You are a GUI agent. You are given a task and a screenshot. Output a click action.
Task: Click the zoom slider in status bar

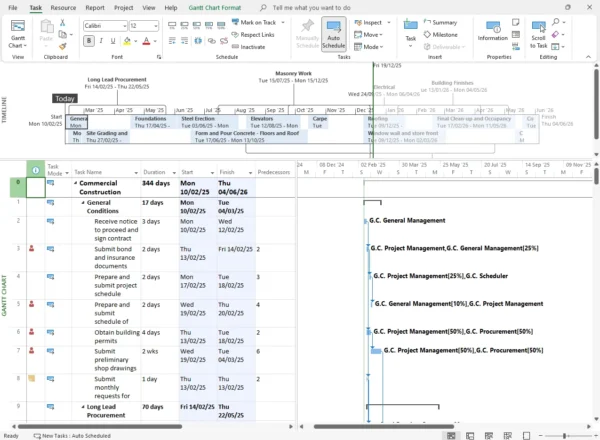click(x=565, y=436)
